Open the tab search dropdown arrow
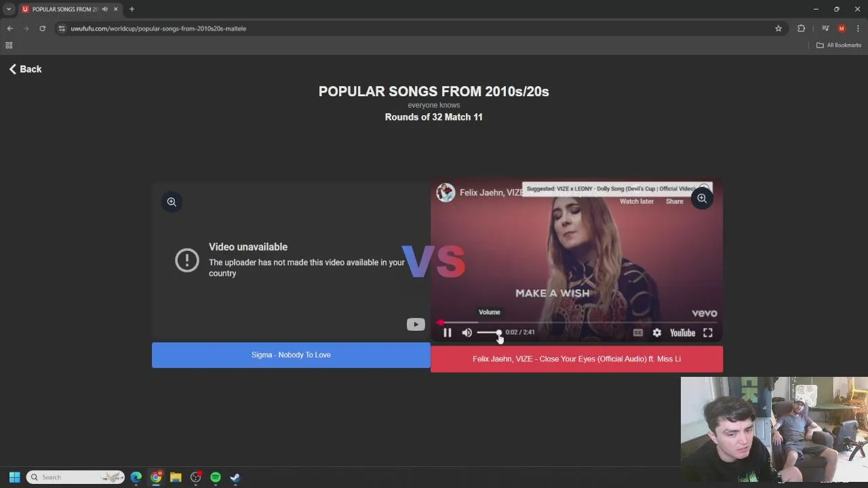This screenshot has width=868, height=488. tap(9, 9)
